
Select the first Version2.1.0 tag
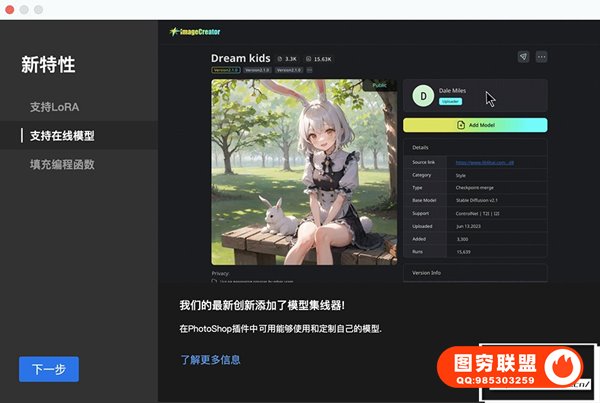coord(225,70)
